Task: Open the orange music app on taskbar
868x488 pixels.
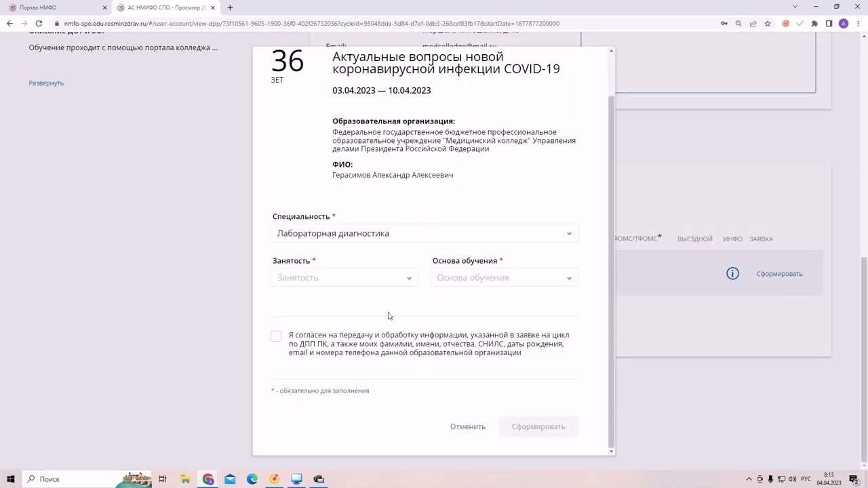Action: click(274, 479)
